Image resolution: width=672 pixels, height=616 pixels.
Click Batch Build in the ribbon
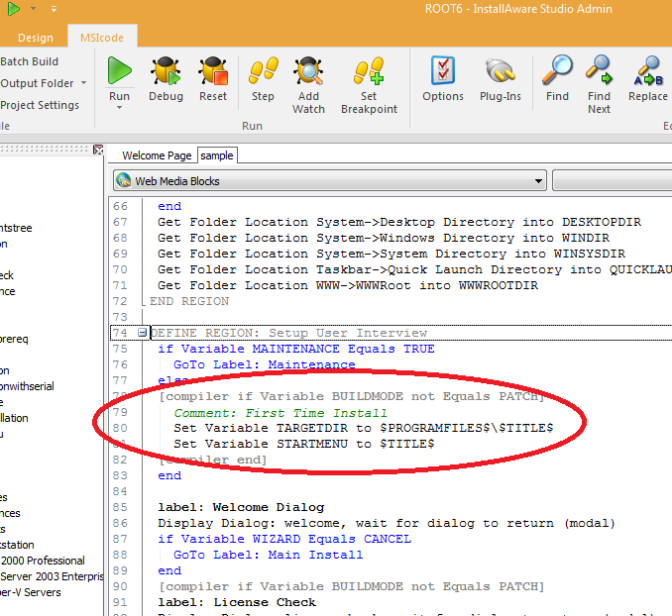pos(29,61)
